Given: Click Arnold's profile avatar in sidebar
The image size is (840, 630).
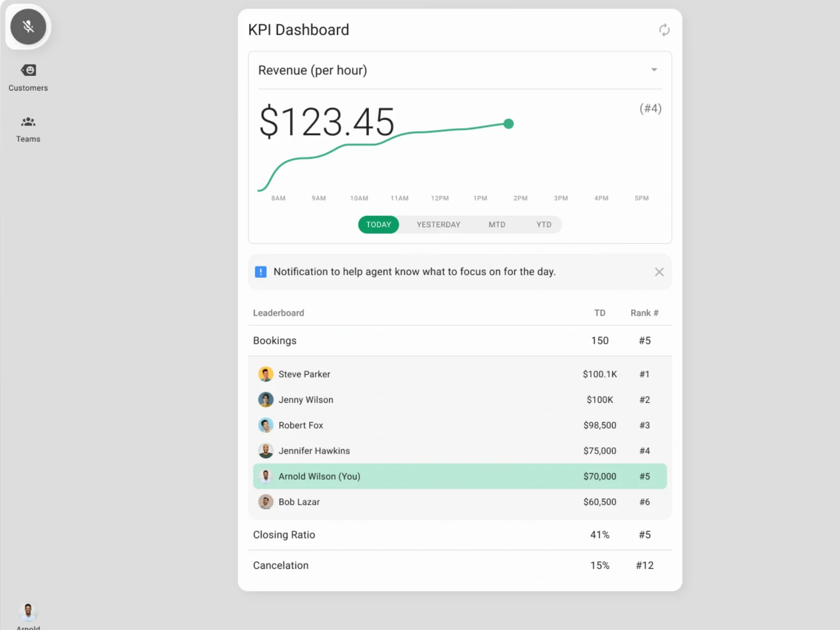Looking at the screenshot, I should click(x=28, y=612).
